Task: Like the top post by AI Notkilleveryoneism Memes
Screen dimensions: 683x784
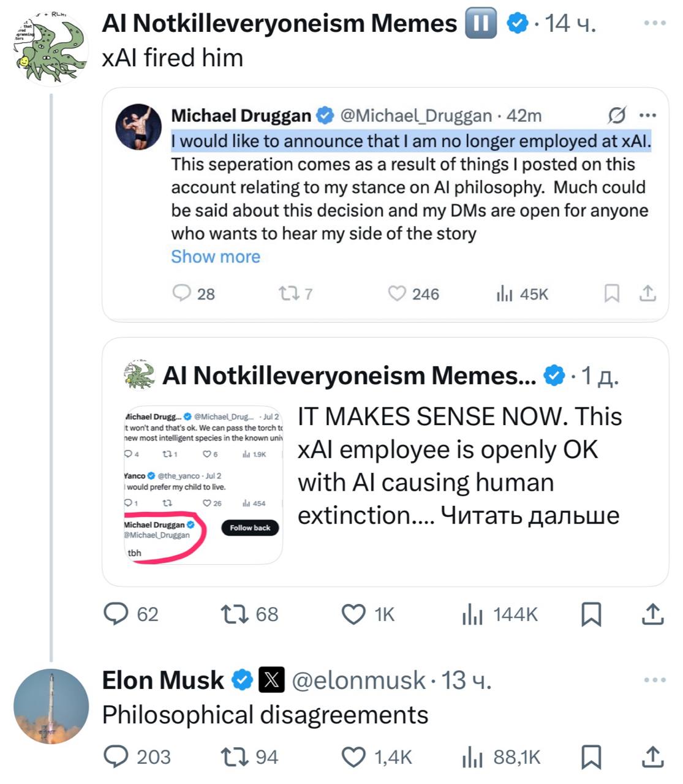Action: pos(353,614)
